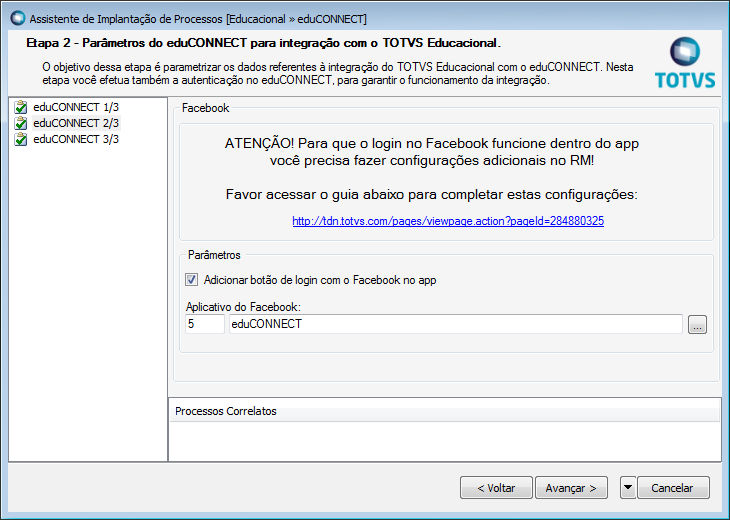
Task: Click the TOTVS logo
Action: pyautogui.click(x=685, y=62)
